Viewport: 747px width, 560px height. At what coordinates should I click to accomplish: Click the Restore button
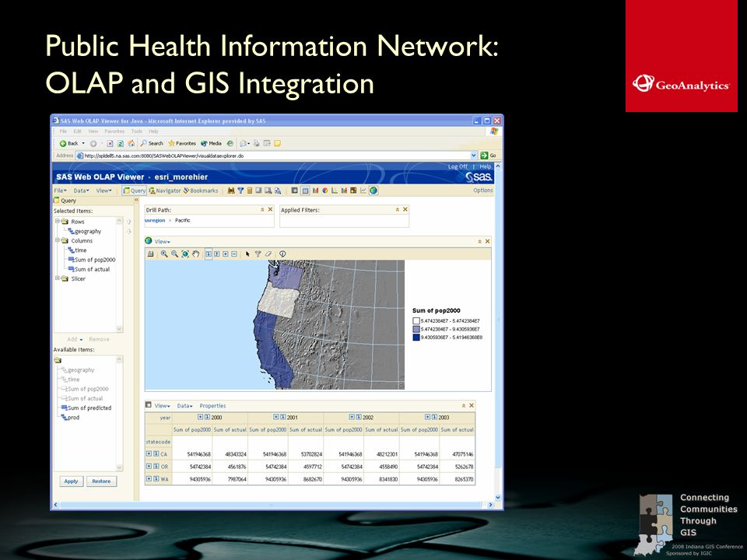pos(101,481)
